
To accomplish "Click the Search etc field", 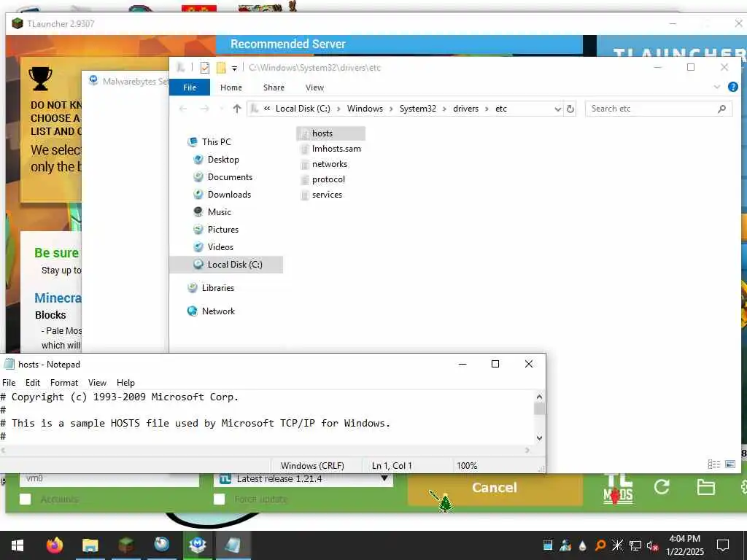I will pyautogui.click(x=653, y=109).
